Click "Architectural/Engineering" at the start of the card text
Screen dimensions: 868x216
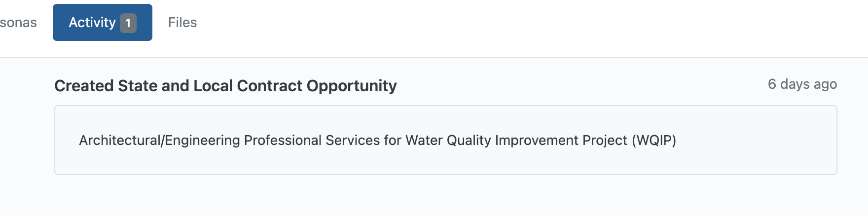coord(160,141)
